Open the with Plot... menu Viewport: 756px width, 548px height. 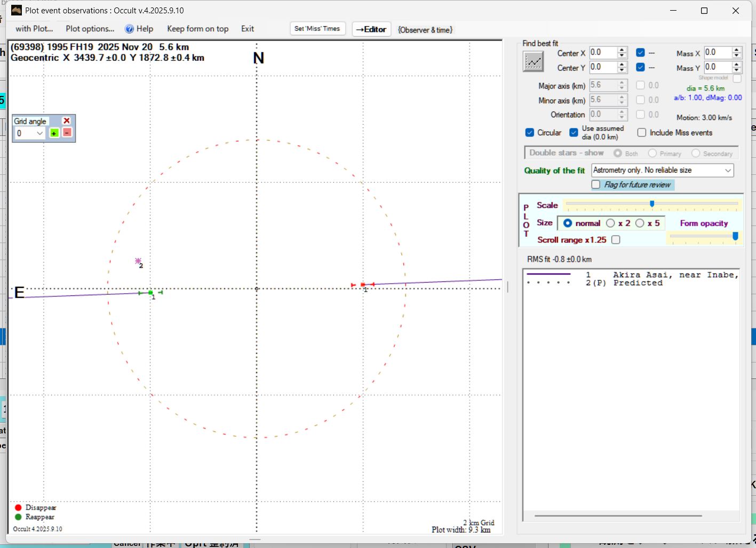pyautogui.click(x=34, y=29)
